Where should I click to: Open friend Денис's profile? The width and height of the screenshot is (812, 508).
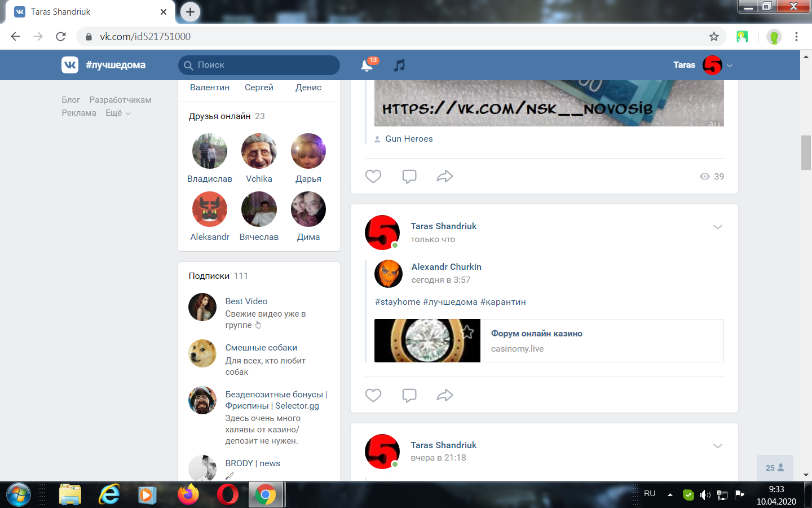[308, 87]
